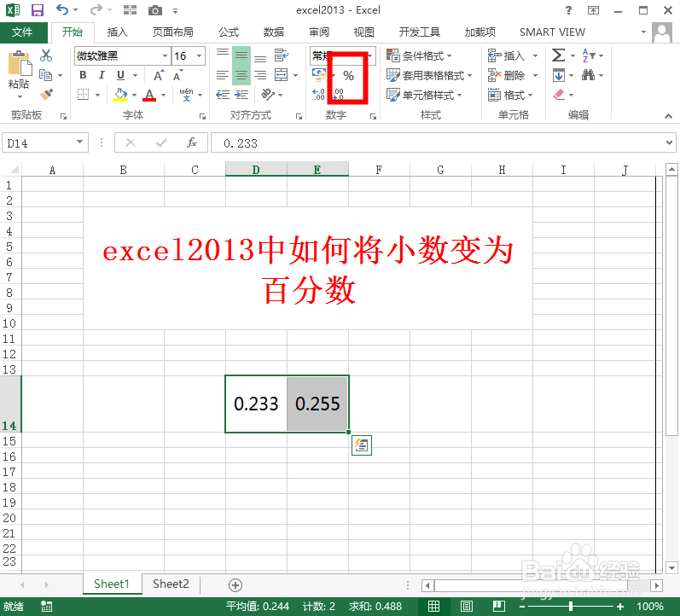Apply fill color paint bucket
This screenshot has height=616, width=680.
[120, 95]
